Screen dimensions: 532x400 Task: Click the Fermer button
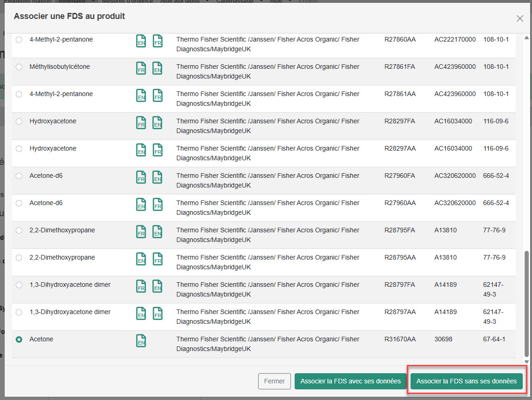tap(274, 382)
